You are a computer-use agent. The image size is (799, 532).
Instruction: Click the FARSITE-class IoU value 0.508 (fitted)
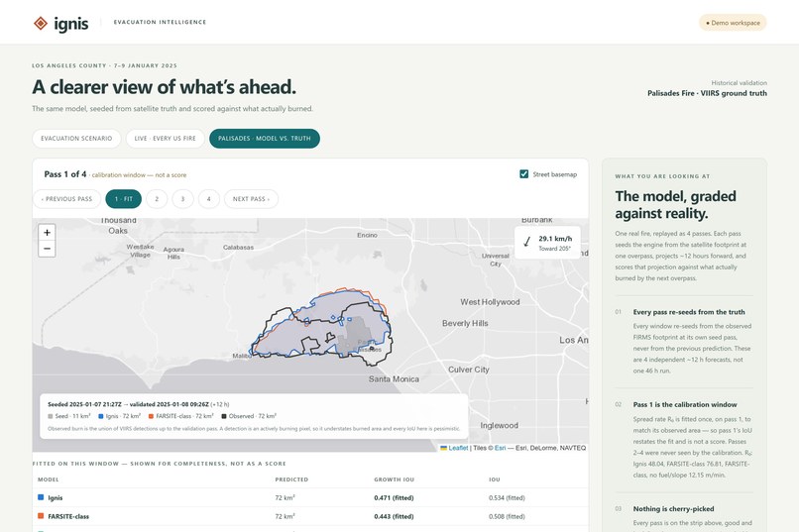coord(507,516)
